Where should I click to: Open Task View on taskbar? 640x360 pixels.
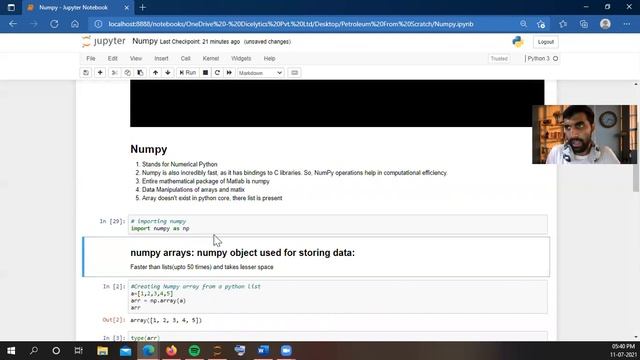click(x=78, y=351)
